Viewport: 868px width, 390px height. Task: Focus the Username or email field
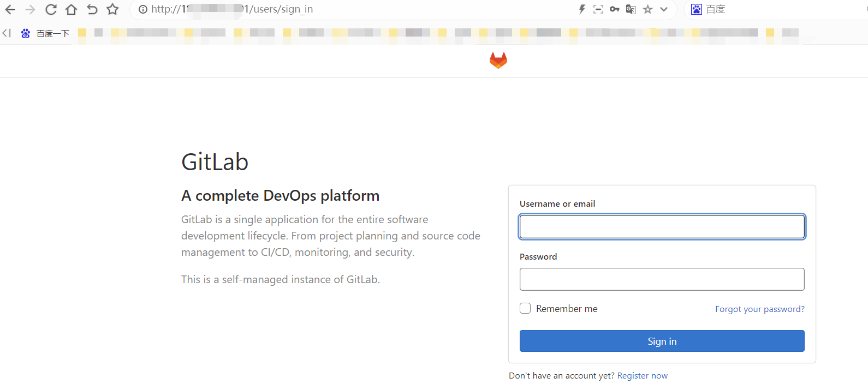pos(662,226)
